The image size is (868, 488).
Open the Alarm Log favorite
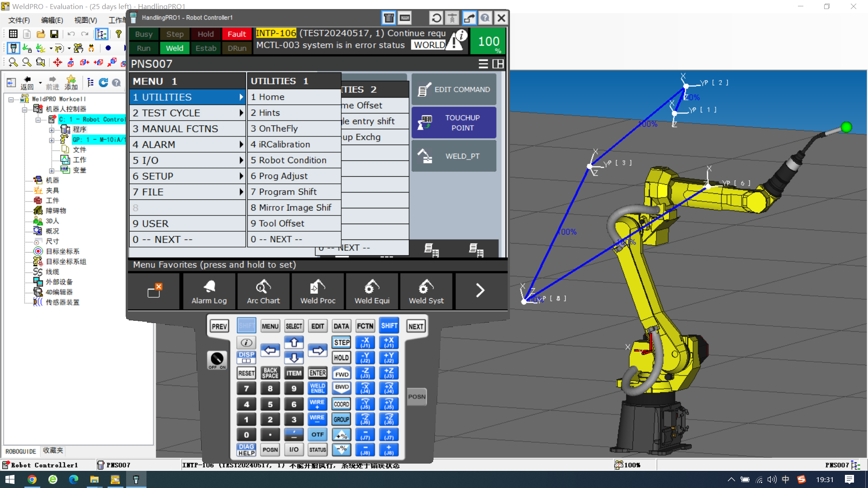pyautogui.click(x=209, y=291)
